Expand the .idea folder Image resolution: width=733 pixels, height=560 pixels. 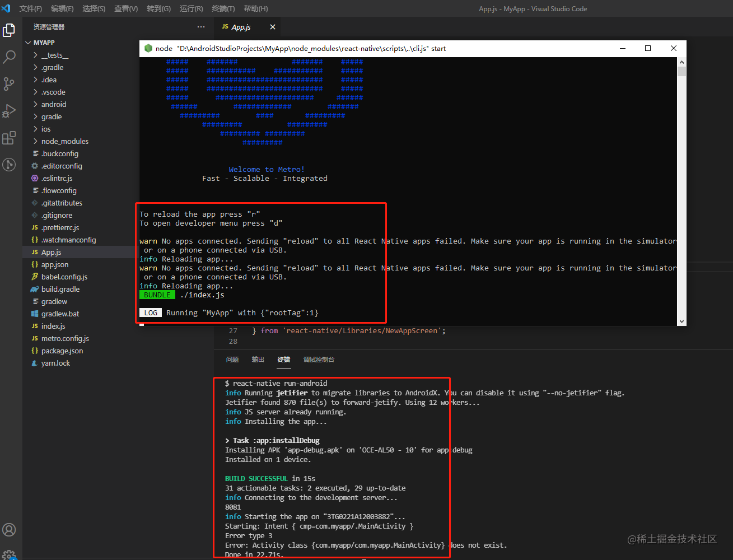click(36, 80)
